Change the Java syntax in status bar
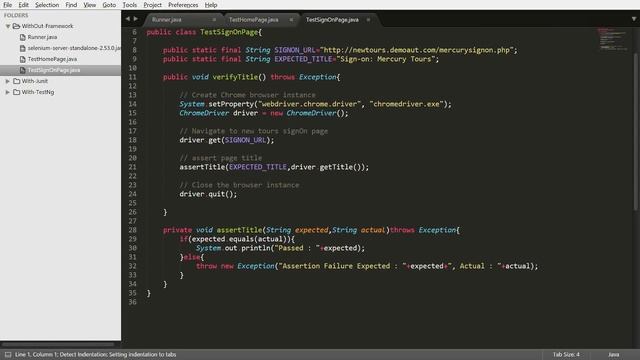 [x=613, y=354]
